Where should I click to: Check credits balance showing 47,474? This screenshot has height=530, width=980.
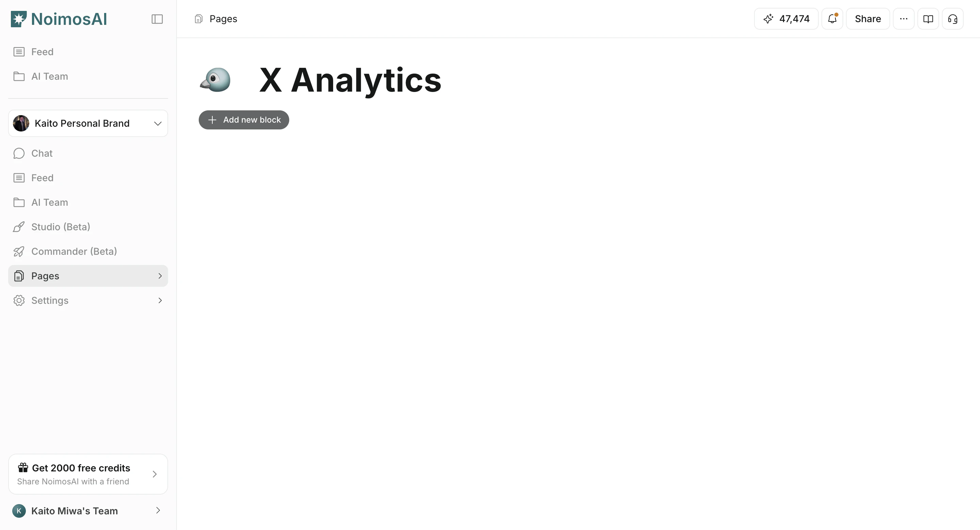pos(786,19)
